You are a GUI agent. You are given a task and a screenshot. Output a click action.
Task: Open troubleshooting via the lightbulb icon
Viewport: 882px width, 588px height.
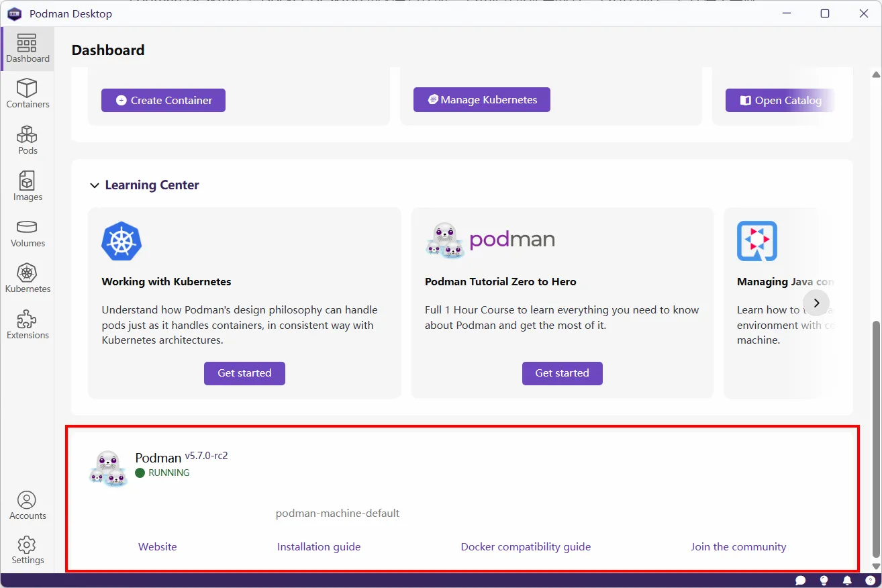click(x=824, y=580)
